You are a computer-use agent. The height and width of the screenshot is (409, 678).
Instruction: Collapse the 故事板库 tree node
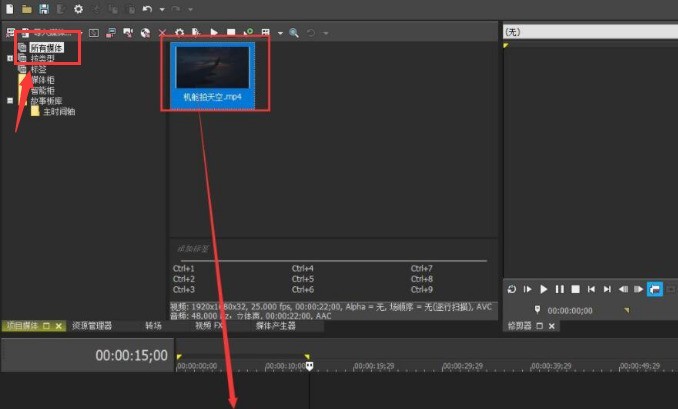[10, 101]
